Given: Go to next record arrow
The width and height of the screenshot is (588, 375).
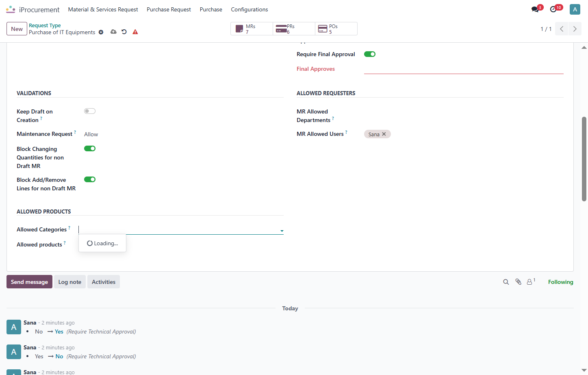Looking at the screenshot, I should [x=575, y=29].
